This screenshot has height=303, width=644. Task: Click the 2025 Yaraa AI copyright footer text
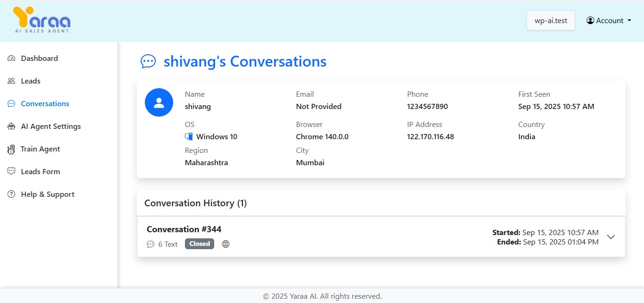click(322, 296)
